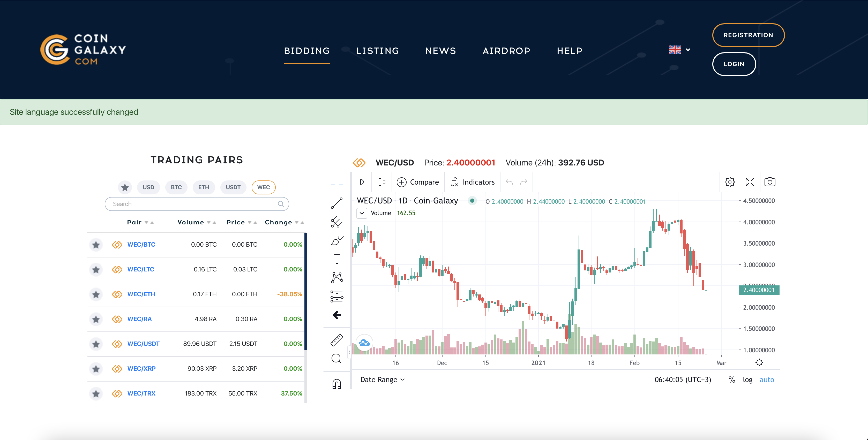Viewport: 868px width, 440px height.
Task: Open the Indicators button
Action: [473, 182]
